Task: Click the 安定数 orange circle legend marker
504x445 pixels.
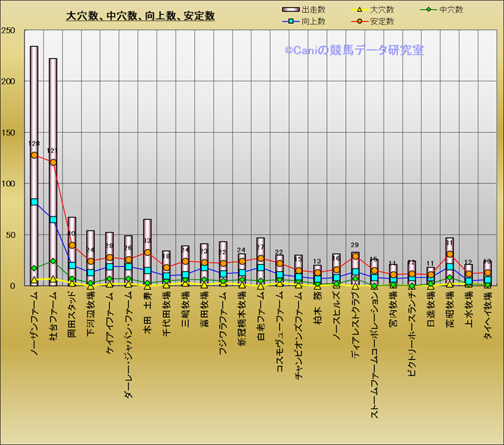Action: [x=359, y=22]
